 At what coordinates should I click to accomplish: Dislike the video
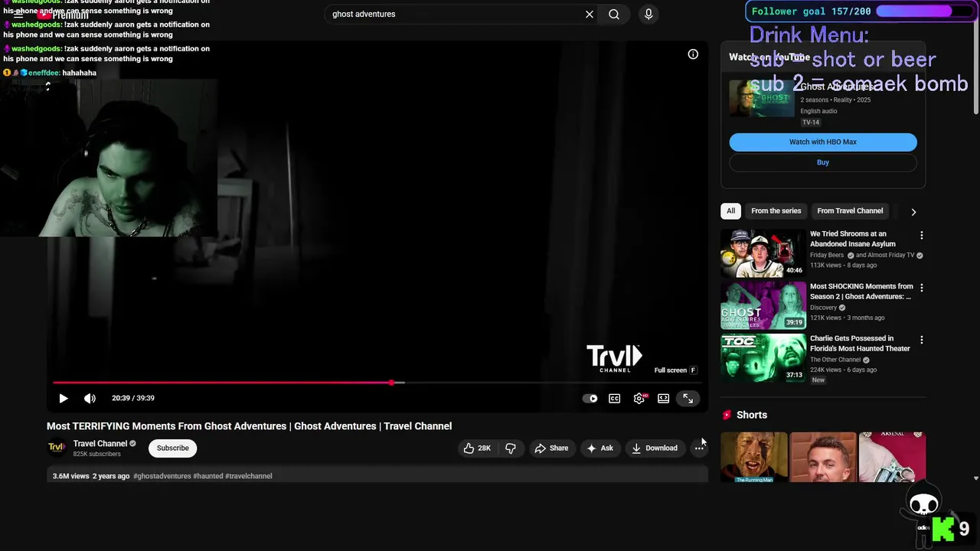[x=511, y=448]
